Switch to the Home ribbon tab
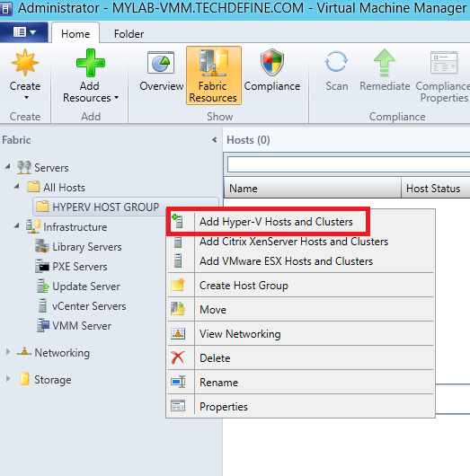Screen dimensions: 470x476 coord(75,34)
